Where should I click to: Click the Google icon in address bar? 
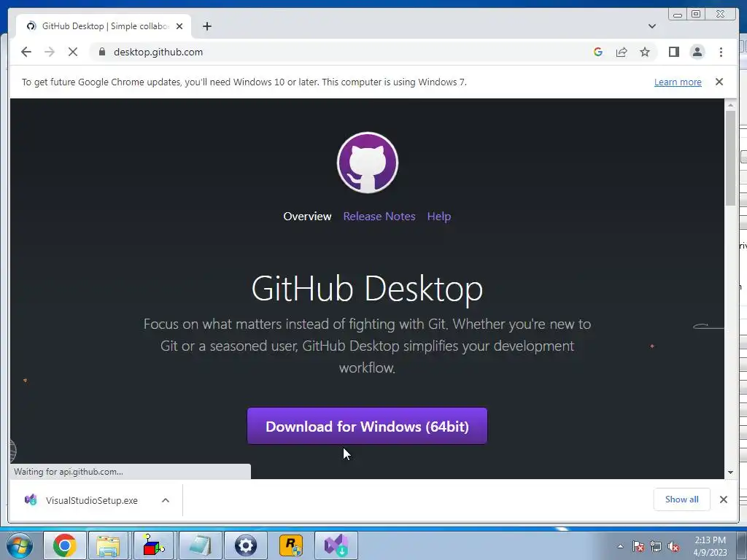click(598, 52)
